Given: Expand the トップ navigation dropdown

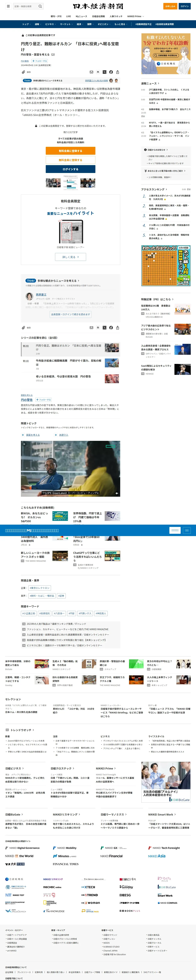Looking at the screenshot, I should click(26, 24).
